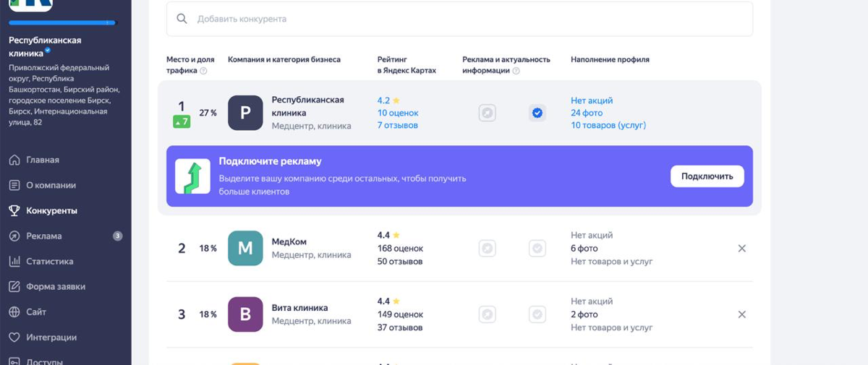
Task: Focus the Добавить конкурента search field
Action: click(459, 19)
